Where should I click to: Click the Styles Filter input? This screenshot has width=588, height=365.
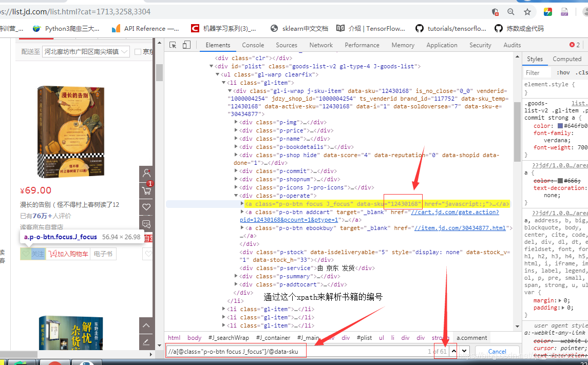537,73
